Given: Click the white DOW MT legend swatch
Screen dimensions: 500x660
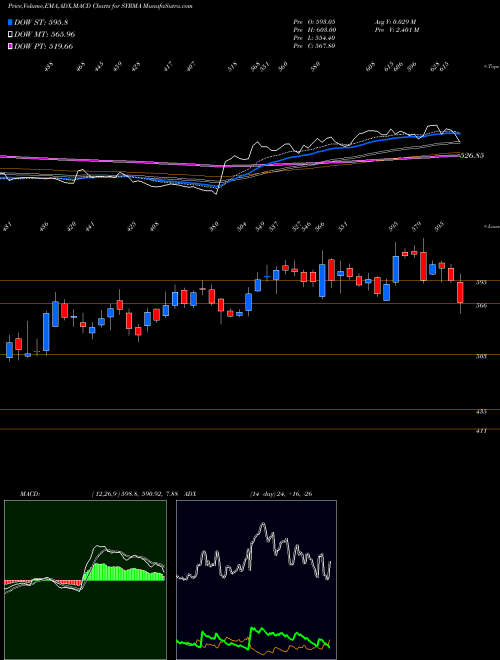Looking at the screenshot, I should click(10, 34).
